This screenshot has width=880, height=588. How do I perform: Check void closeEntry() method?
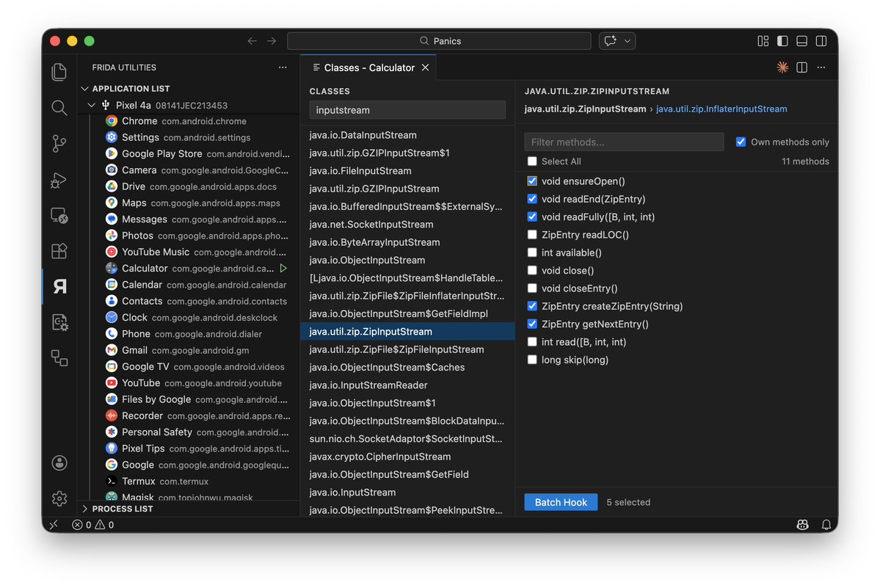[532, 288]
